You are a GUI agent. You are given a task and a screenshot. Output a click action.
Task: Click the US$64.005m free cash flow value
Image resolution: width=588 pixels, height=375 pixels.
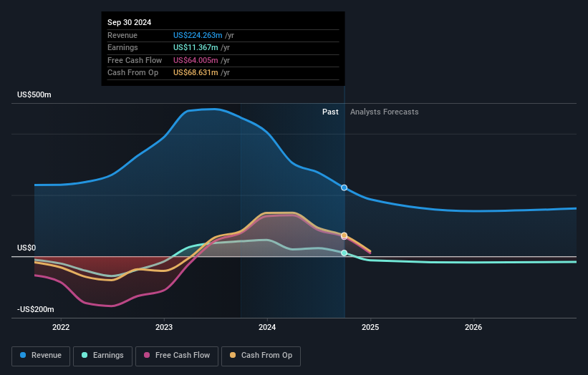pos(196,60)
